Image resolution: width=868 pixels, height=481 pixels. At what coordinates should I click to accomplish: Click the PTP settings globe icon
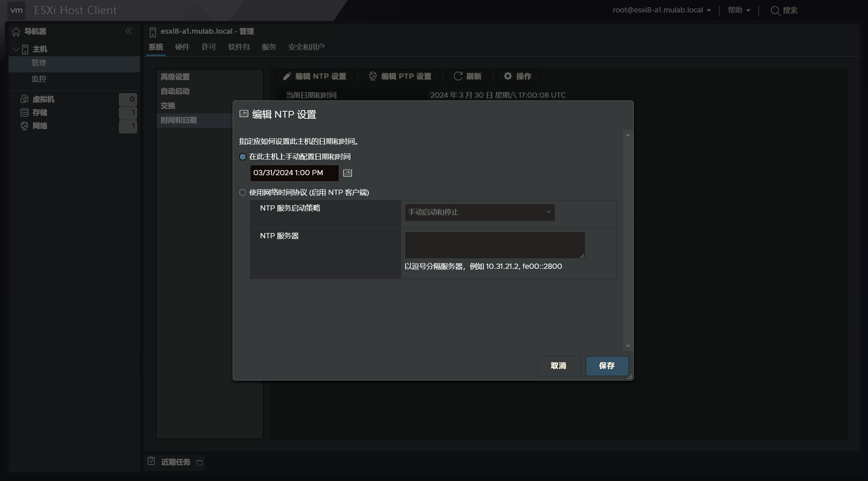(x=373, y=76)
